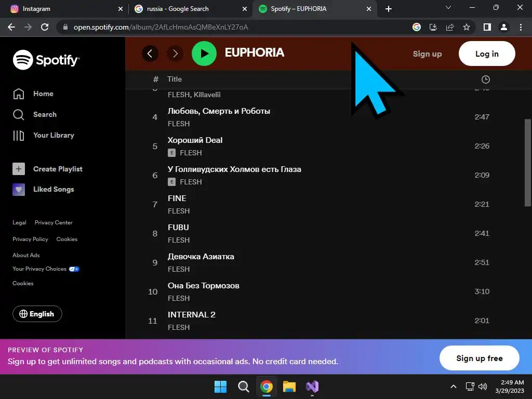Viewport: 532px width, 399px height.
Task: Open FLESH, Killavelii artist link
Action: pos(194,95)
